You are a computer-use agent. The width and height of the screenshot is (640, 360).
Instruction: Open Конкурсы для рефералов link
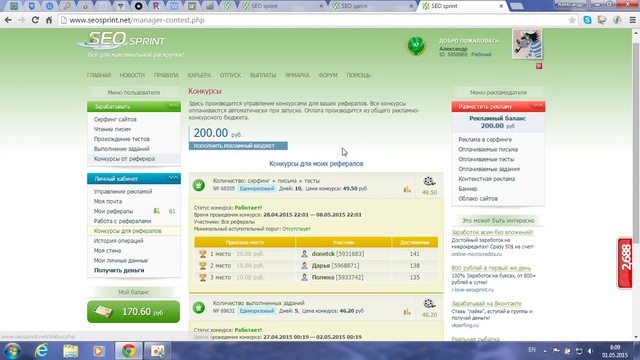[127, 231]
